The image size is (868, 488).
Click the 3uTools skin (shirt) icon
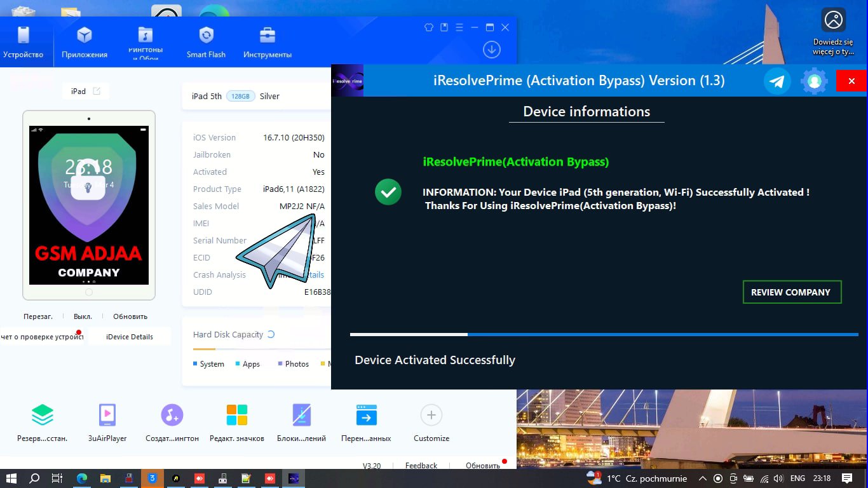pos(429,27)
